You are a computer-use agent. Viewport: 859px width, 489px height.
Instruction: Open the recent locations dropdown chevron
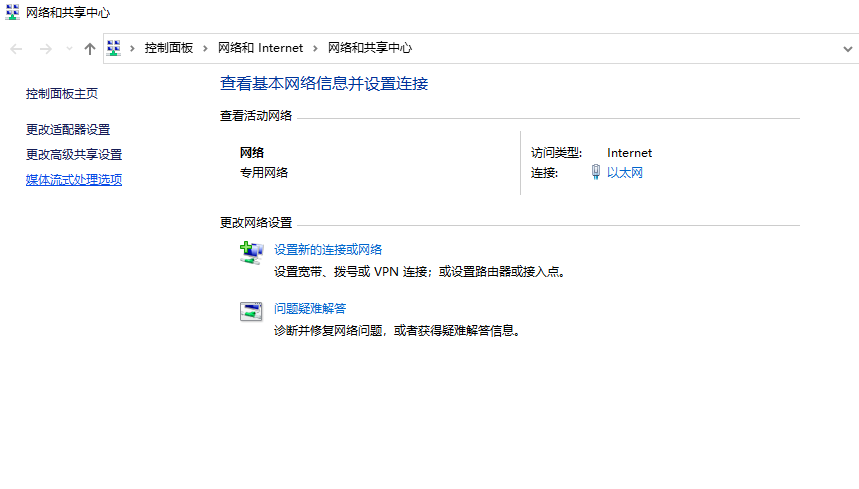coord(69,48)
